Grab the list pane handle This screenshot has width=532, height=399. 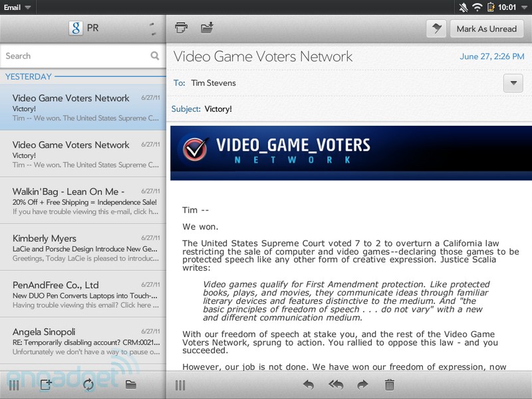(x=14, y=385)
